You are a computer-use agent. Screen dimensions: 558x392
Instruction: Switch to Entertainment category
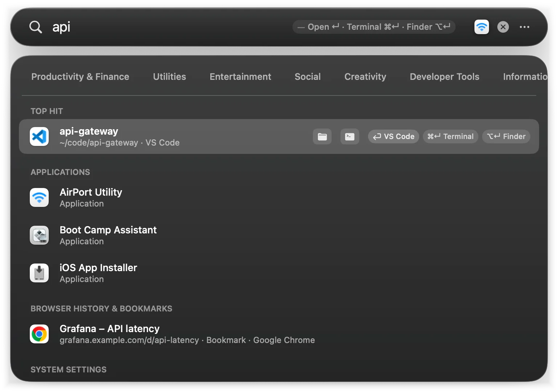240,77
